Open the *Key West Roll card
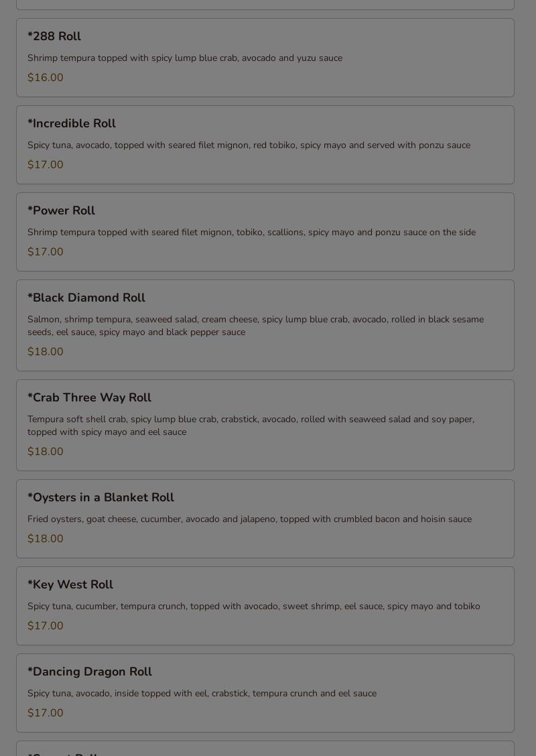536x756 pixels. [x=265, y=606]
